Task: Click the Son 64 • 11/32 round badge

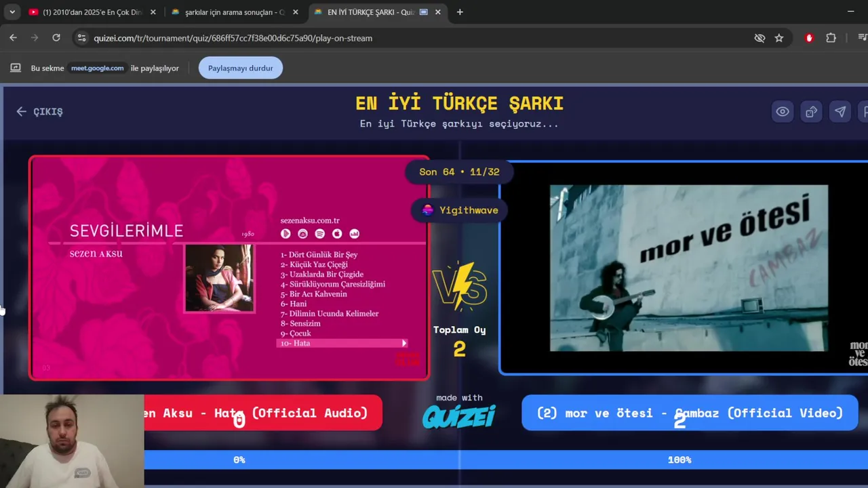Action: click(x=459, y=171)
